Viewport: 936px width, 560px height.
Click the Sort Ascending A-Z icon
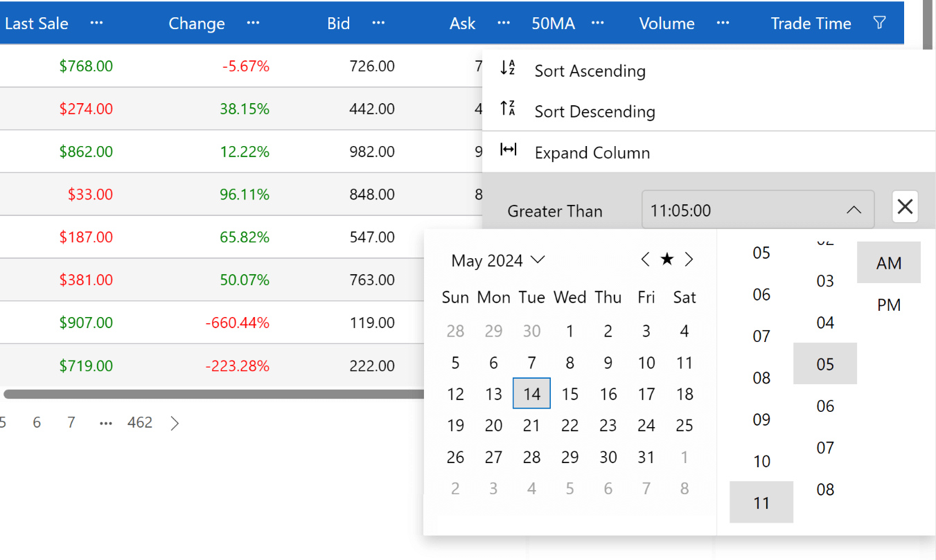[x=508, y=68]
